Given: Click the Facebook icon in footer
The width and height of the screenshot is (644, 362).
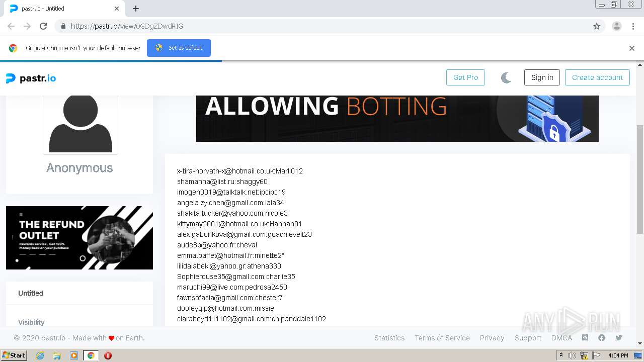Looking at the screenshot, I should 602,338.
